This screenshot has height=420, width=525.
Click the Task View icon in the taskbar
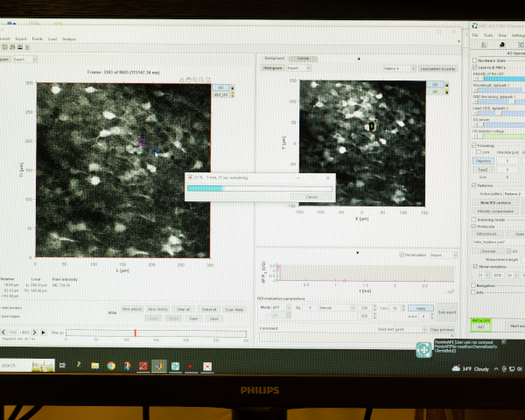point(62,366)
